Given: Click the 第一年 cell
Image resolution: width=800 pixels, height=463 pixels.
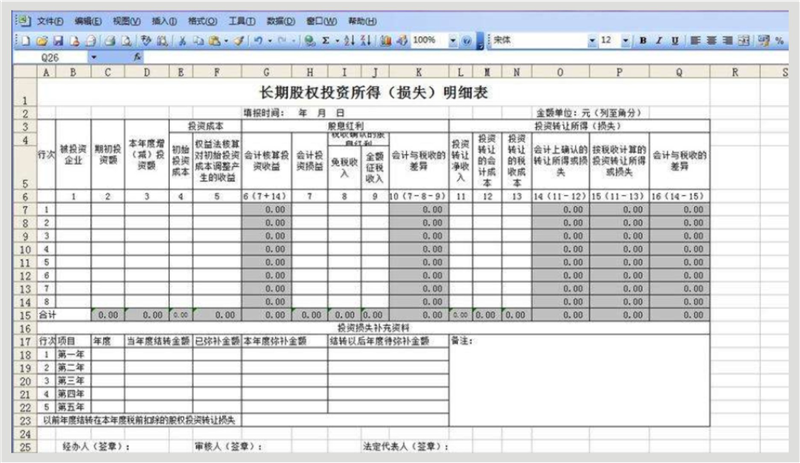Looking at the screenshot, I should click(x=73, y=354).
